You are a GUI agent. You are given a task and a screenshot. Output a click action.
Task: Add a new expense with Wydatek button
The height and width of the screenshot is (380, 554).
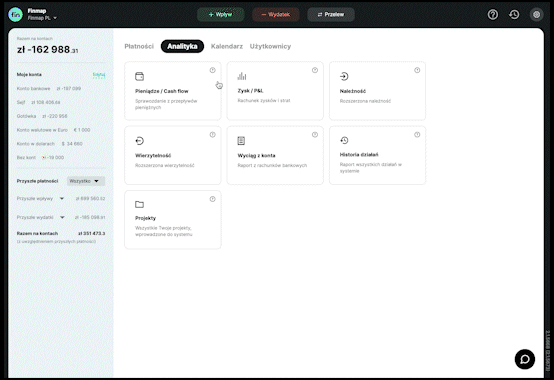(x=276, y=14)
